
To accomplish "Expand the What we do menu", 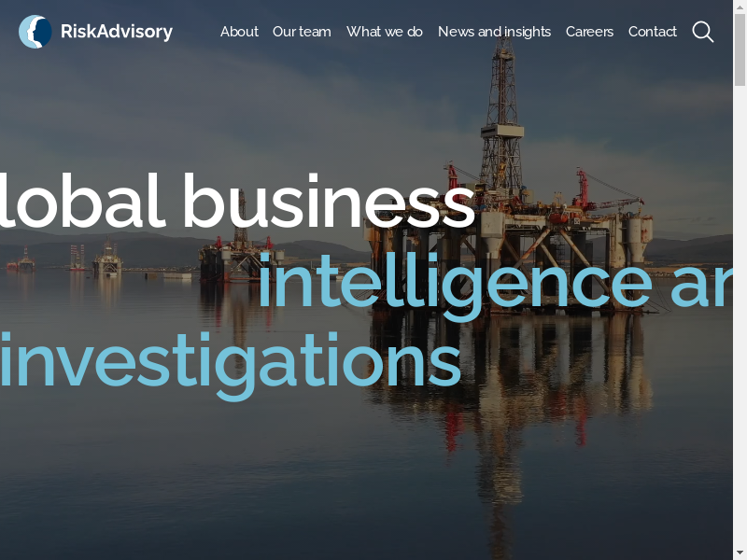I will (385, 32).
